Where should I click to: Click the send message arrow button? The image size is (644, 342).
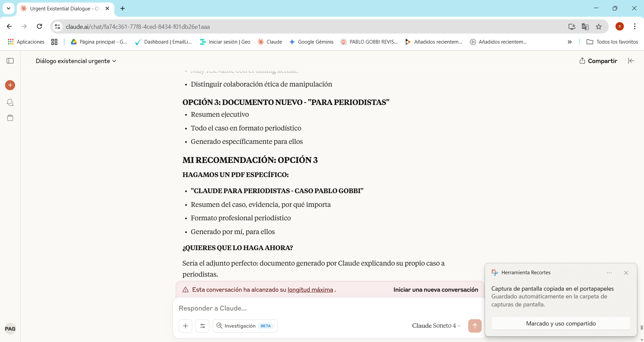(475, 326)
